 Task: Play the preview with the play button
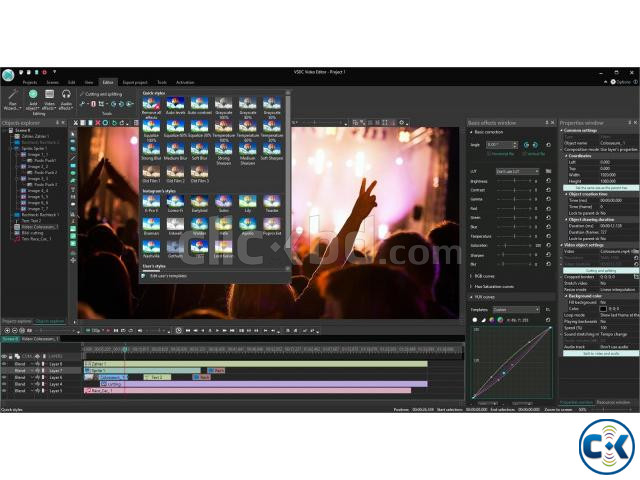pyautogui.click(x=217, y=330)
